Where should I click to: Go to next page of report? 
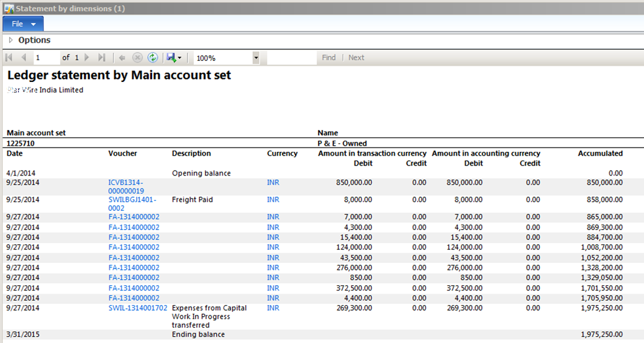pos(87,58)
